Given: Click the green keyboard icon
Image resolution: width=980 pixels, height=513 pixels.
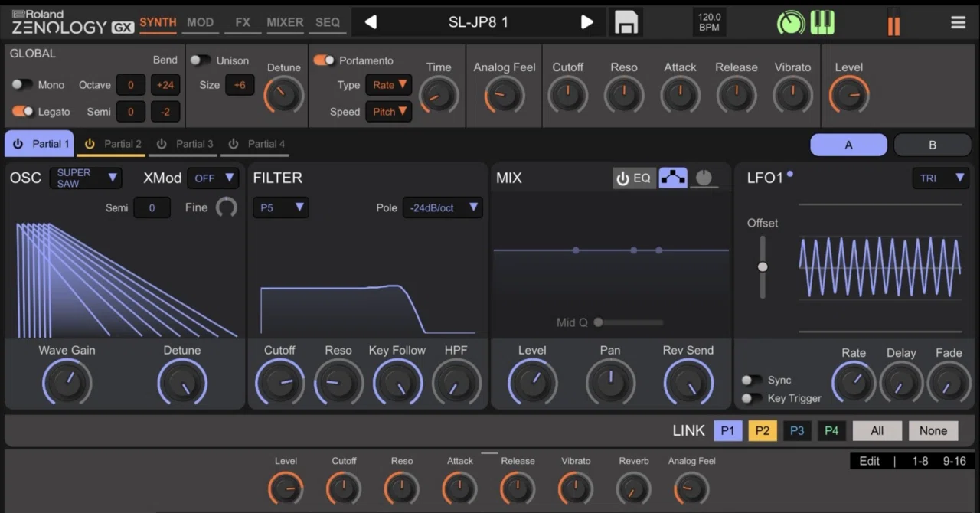Looking at the screenshot, I should (823, 22).
